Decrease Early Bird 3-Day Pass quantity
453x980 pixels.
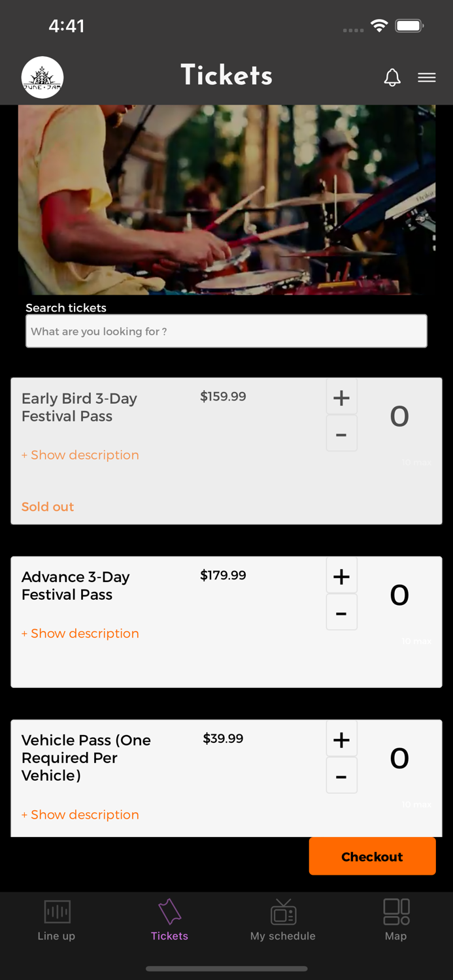click(341, 434)
